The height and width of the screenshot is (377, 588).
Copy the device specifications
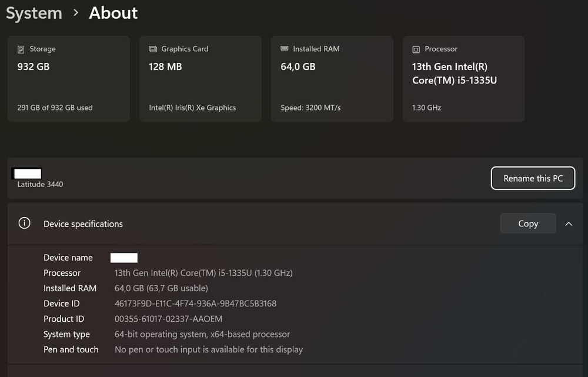tap(527, 223)
